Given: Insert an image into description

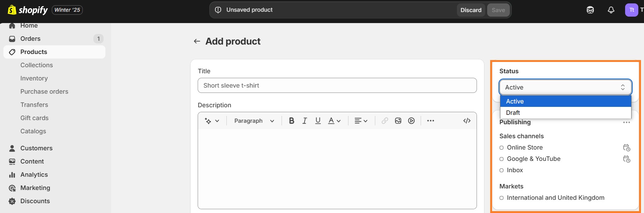Looking at the screenshot, I should tap(398, 121).
